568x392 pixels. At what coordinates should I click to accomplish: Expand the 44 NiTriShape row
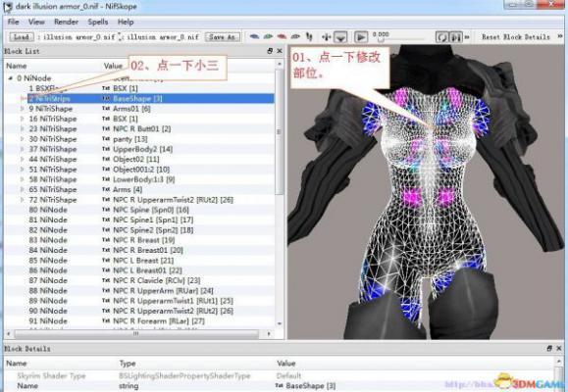[x=23, y=160]
